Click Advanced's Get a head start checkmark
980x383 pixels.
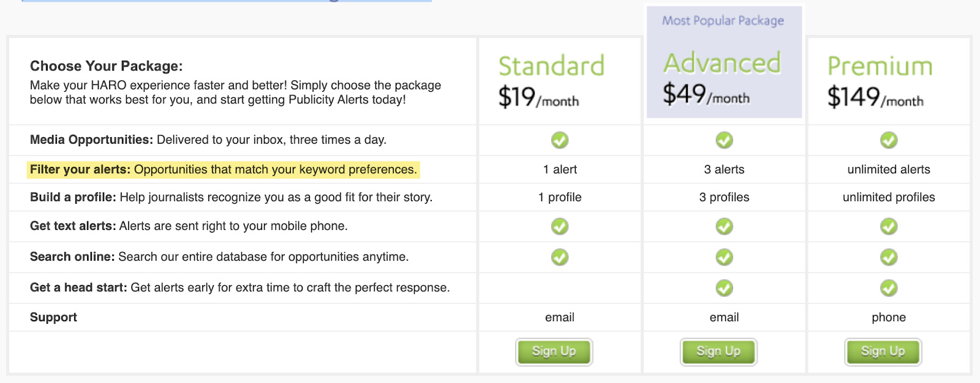point(724,288)
